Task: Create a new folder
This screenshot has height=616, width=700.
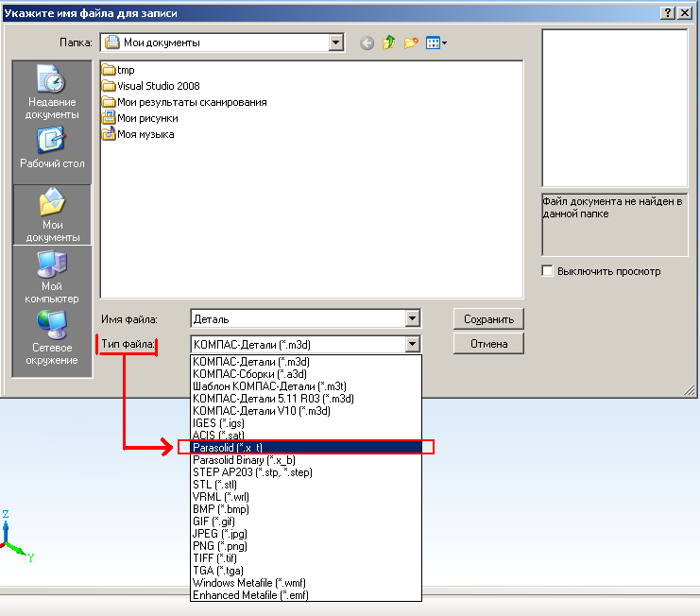Action: (x=411, y=43)
